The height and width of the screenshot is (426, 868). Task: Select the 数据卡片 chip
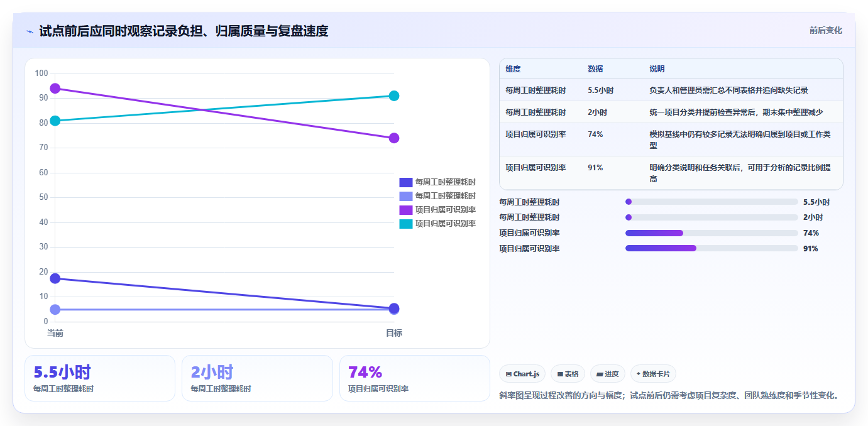(x=653, y=374)
